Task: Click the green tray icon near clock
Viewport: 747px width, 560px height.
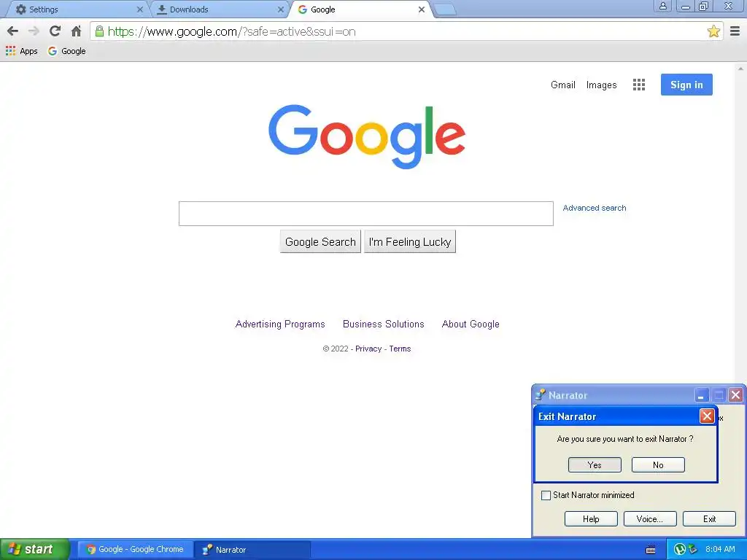Action: pos(680,549)
